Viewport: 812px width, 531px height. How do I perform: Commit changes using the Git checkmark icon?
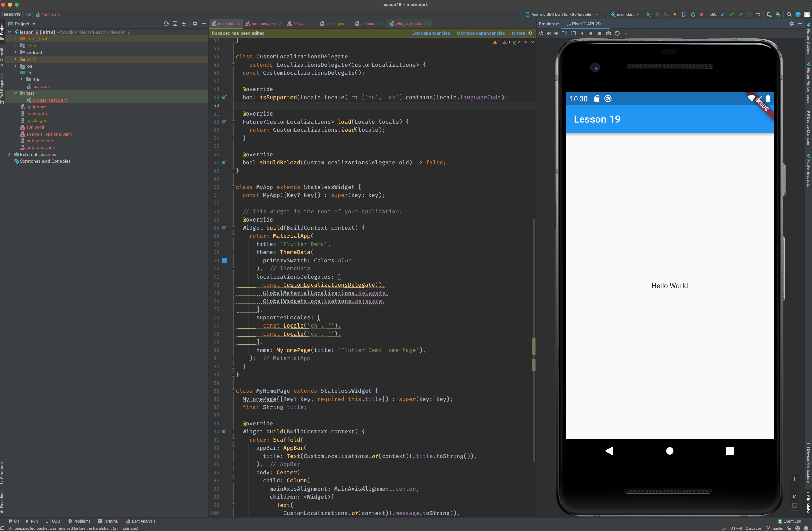click(x=731, y=14)
